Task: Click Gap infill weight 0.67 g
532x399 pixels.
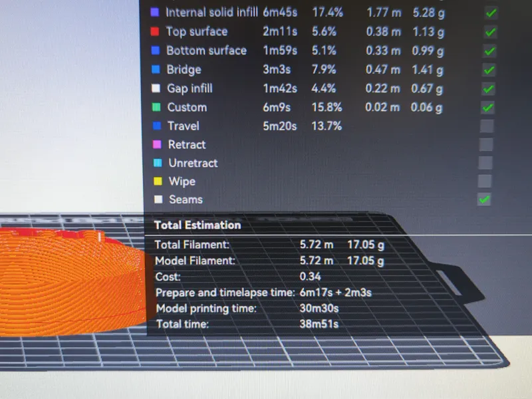Action: click(427, 89)
